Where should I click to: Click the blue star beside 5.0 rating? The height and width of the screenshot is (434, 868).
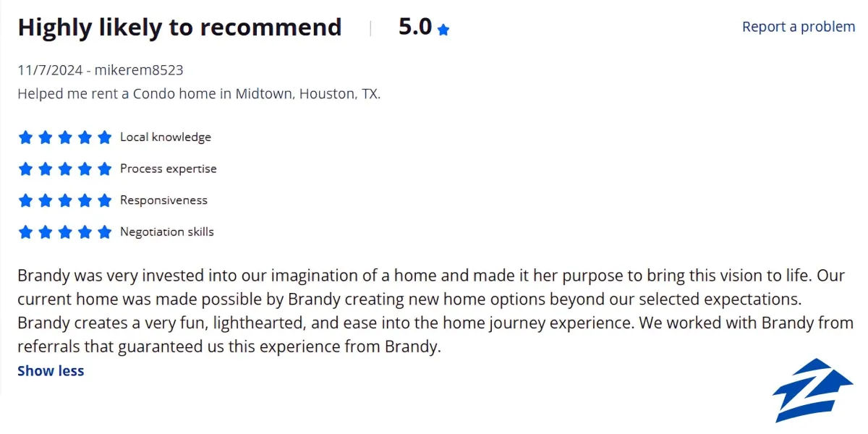[443, 30]
